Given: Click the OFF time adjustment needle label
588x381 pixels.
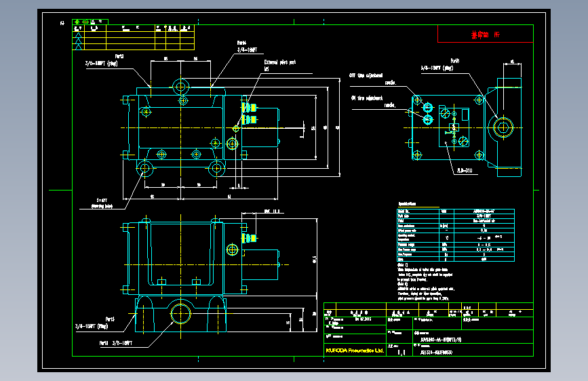Looking at the screenshot, I should tap(372, 79).
